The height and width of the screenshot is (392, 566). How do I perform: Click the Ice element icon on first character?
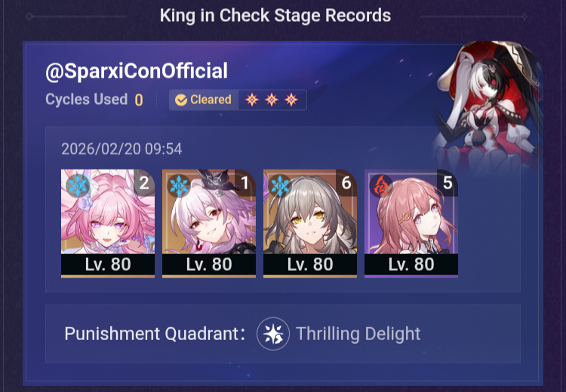78,186
